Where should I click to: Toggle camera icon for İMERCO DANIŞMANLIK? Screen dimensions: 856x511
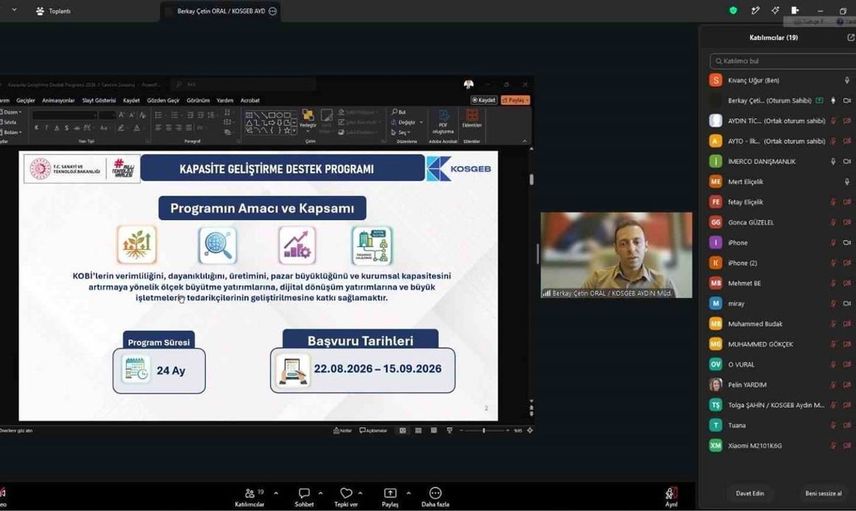point(847,162)
